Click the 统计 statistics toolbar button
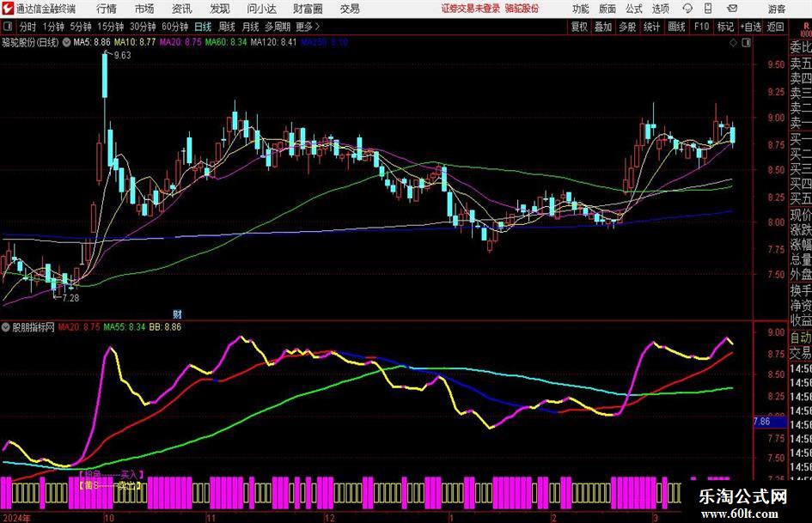Viewport: 812px width, 523px height. pyautogui.click(x=651, y=27)
